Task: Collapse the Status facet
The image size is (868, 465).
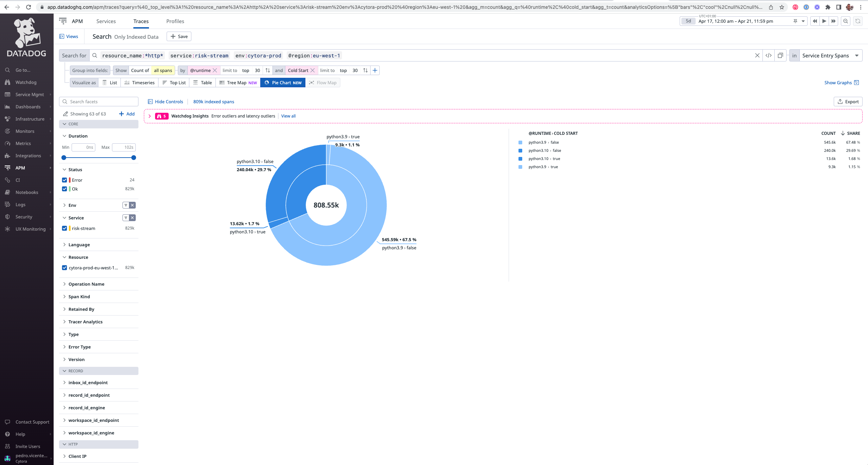Action: coord(64,169)
